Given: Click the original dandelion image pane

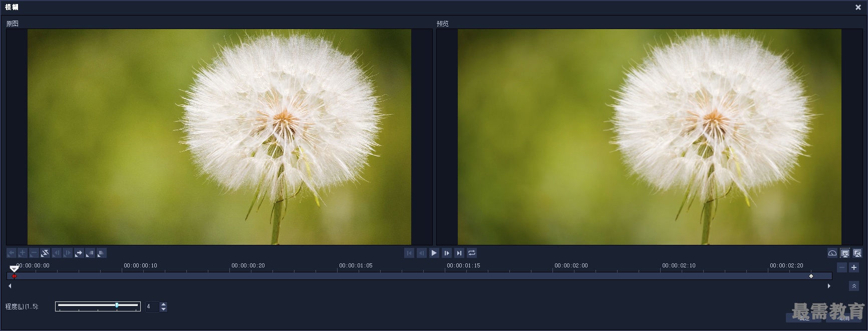Looking at the screenshot, I should pyautogui.click(x=219, y=137).
